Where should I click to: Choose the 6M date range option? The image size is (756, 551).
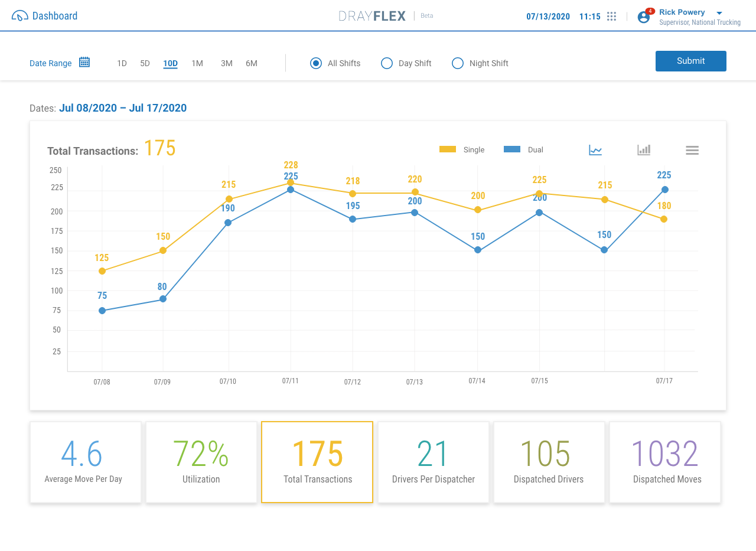252,63
